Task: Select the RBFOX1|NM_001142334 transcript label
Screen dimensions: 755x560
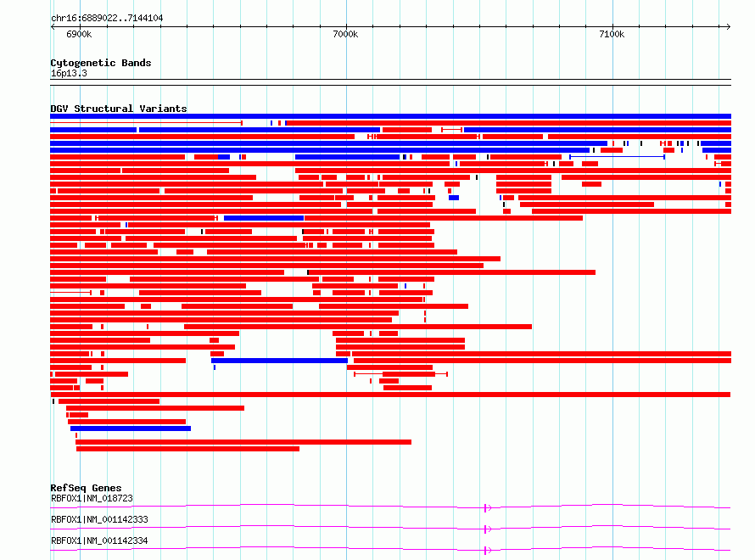Action: click(99, 540)
